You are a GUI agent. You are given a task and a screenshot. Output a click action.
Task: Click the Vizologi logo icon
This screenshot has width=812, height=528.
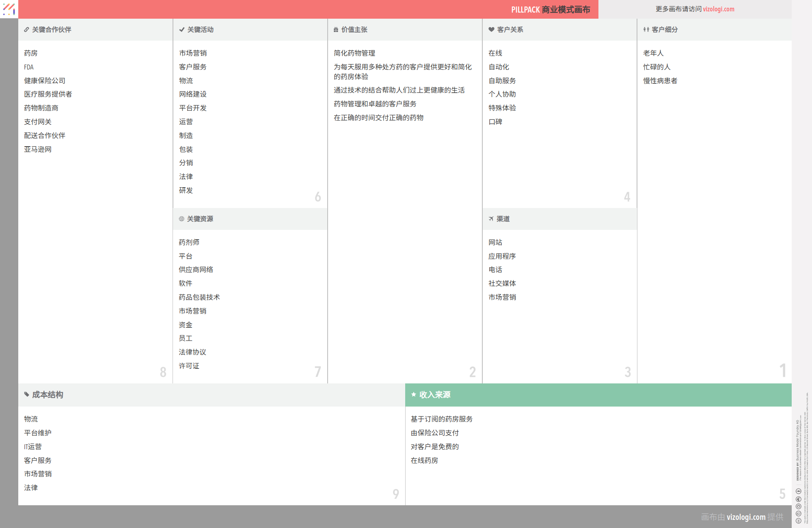pyautogui.click(x=9, y=9)
